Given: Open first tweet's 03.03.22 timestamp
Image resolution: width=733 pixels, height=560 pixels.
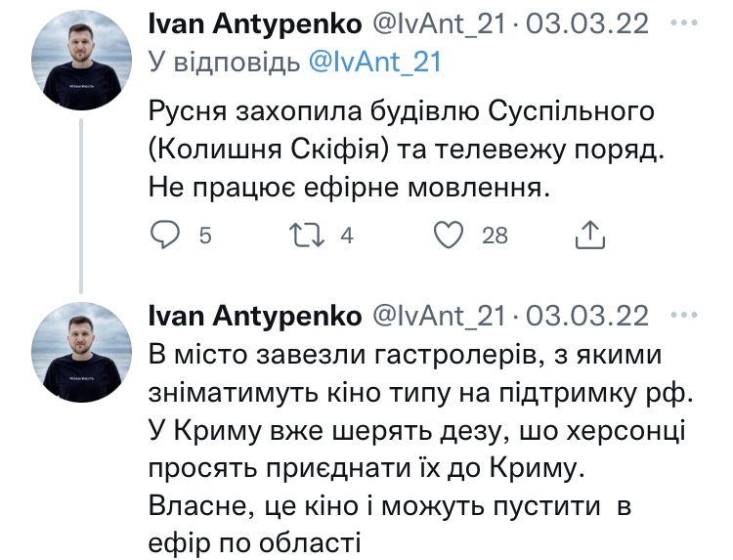Looking at the screenshot, I should click(587, 22).
